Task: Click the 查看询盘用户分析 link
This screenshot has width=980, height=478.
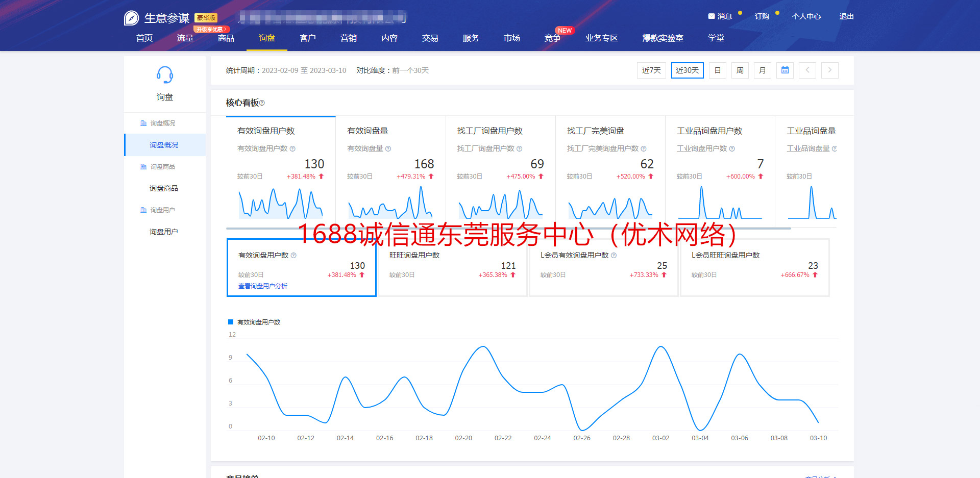Action: pos(263,286)
